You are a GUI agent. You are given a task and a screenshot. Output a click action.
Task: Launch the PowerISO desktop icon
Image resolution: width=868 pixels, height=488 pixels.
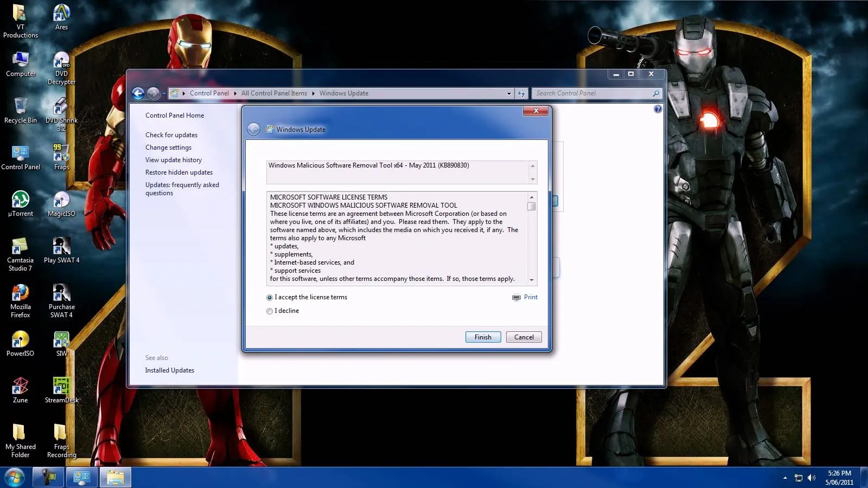point(20,344)
